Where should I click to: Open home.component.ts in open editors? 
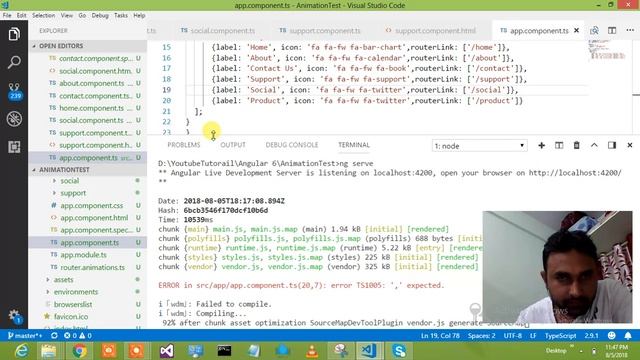(91, 108)
